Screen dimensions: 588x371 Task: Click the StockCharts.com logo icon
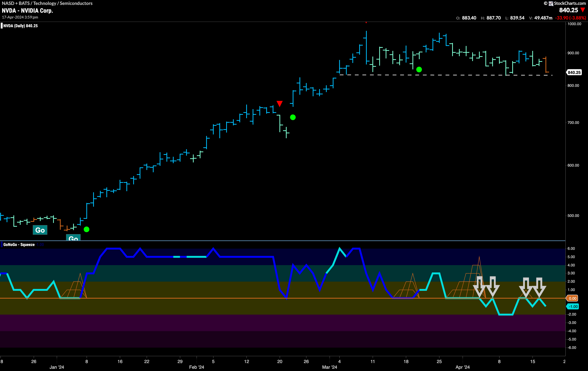point(551,3)
